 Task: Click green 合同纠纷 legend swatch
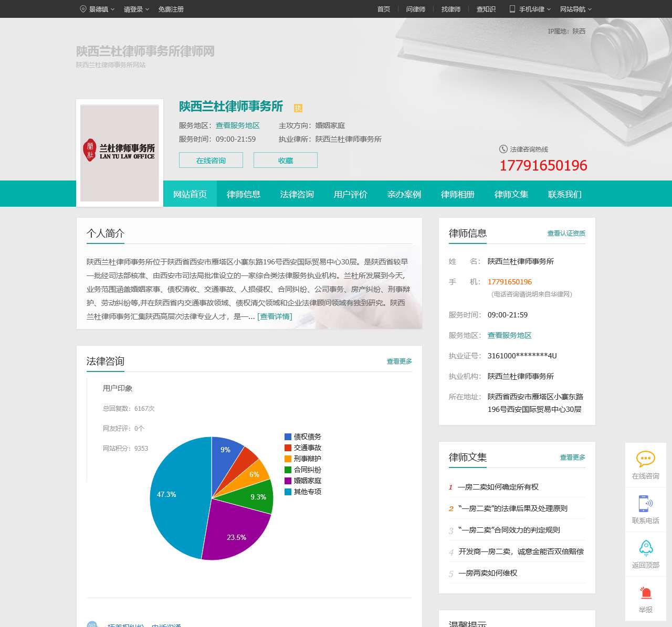pos(288,470)
